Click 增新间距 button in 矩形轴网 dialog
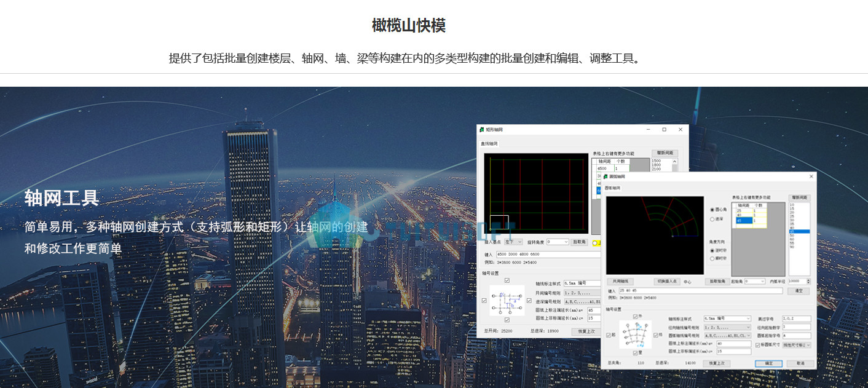Image resolution: width=868 pixels, height=388 pixels. pyautogui.click(x=665, y=152)
